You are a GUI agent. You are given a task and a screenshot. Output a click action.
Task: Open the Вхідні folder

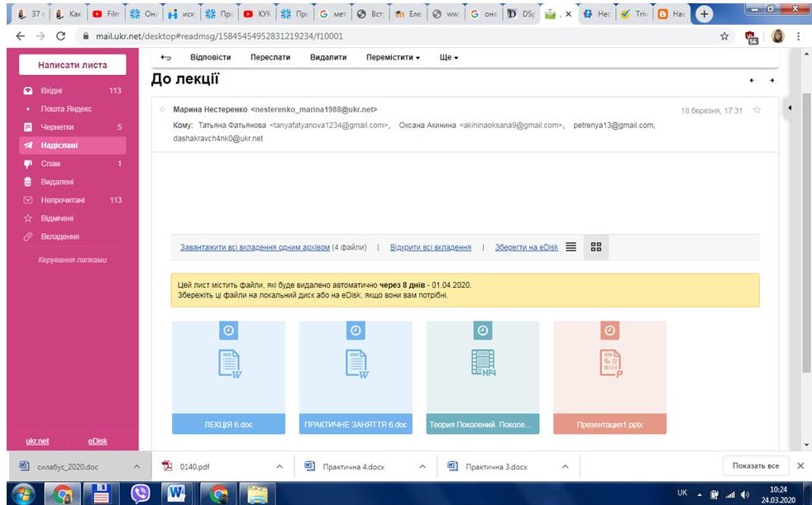[53, 91]
